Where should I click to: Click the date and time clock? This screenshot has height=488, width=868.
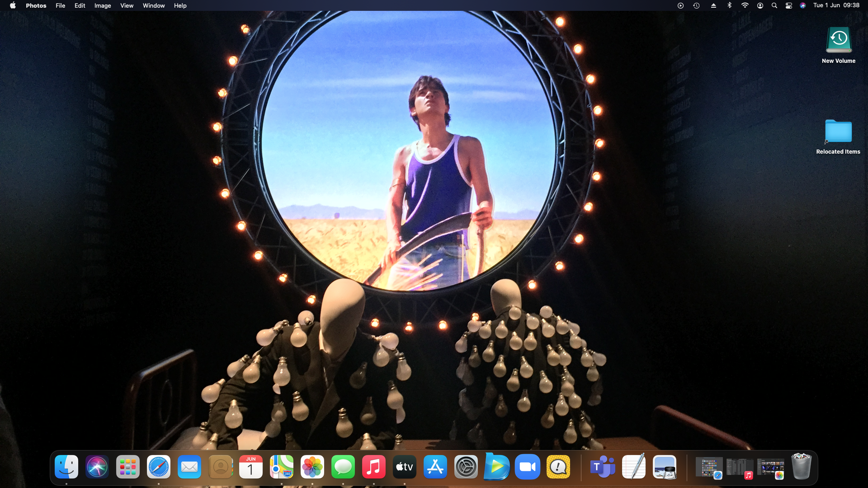pos(836,5)
